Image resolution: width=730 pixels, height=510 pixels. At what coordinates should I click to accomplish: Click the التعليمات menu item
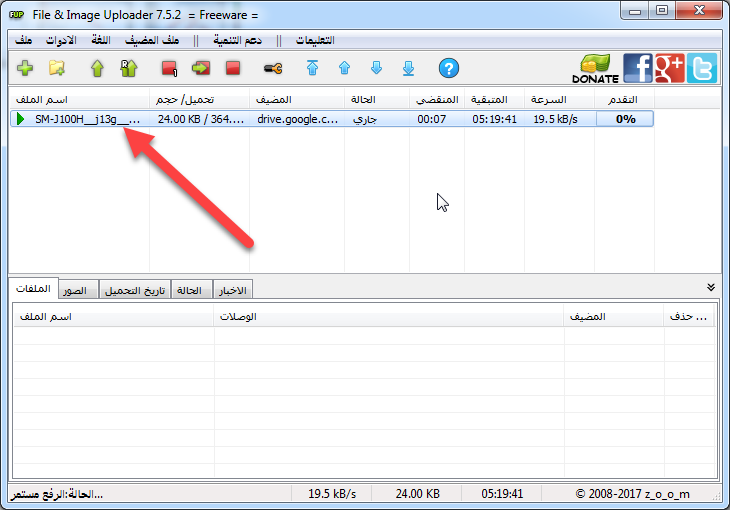click(315, 40)
